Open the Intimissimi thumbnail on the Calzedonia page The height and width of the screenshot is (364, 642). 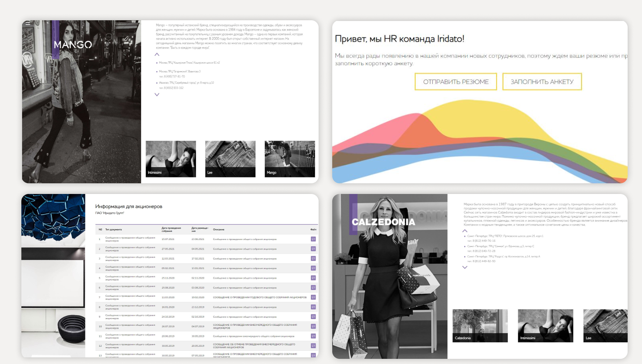(545, 326)
